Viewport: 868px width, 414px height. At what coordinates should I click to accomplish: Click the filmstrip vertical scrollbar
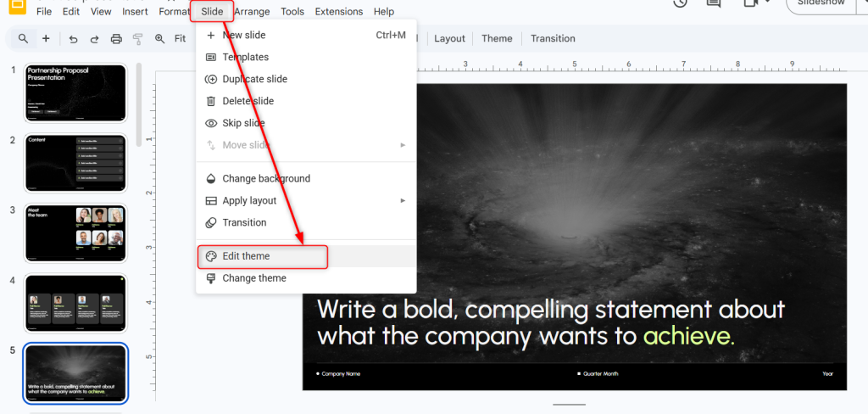(139, 103)
